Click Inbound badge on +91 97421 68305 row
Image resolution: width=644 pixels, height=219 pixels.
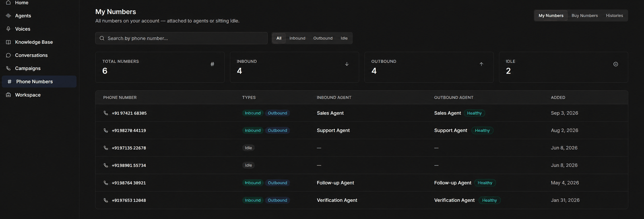click(x=253, y=113)
